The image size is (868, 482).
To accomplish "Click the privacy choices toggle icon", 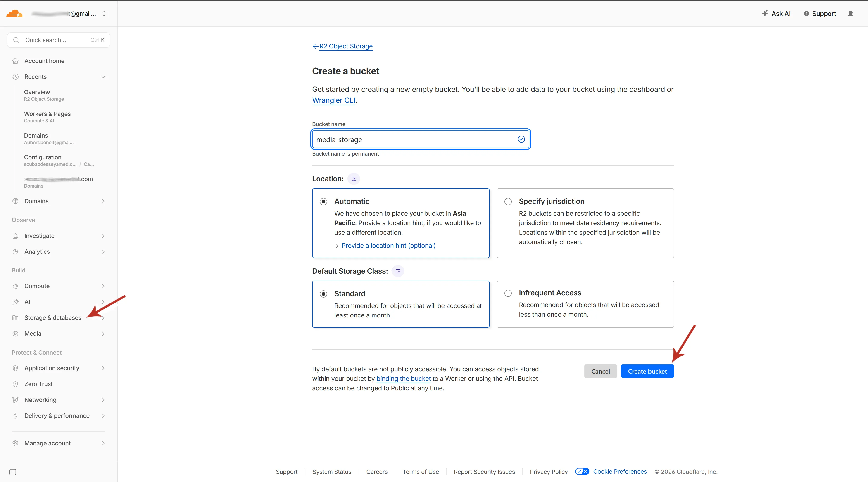I will click(582, 472).
